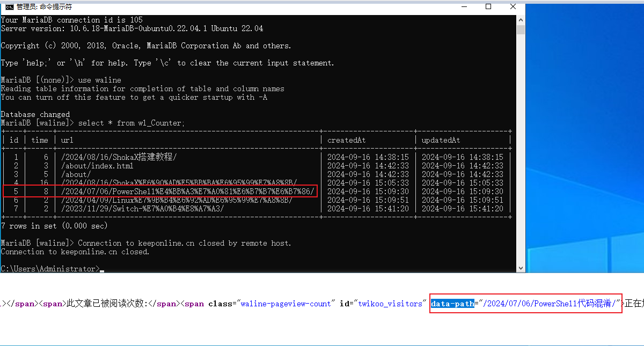644x346 pixels.
Task: Maximize the command prompt window
Action: click(488, 6)
